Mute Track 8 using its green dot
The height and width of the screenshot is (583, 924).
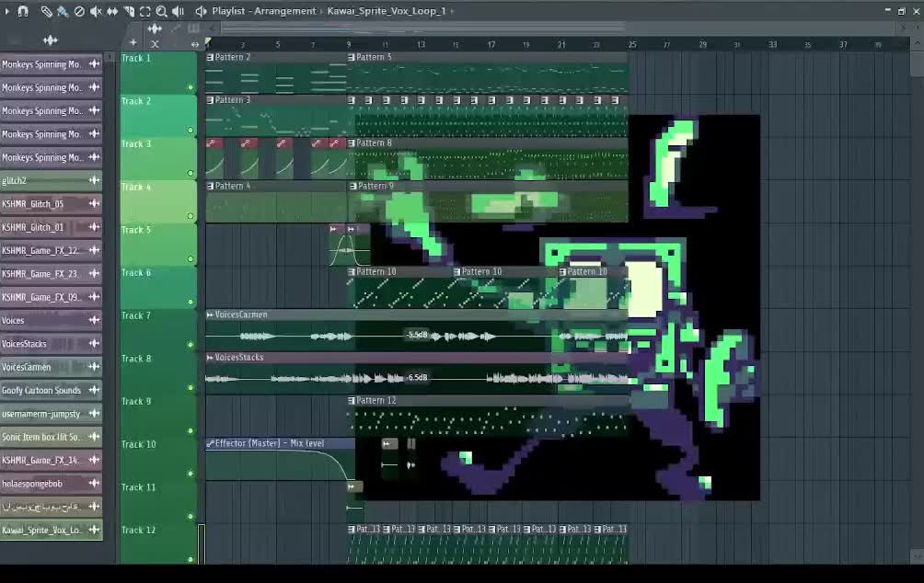191,387
